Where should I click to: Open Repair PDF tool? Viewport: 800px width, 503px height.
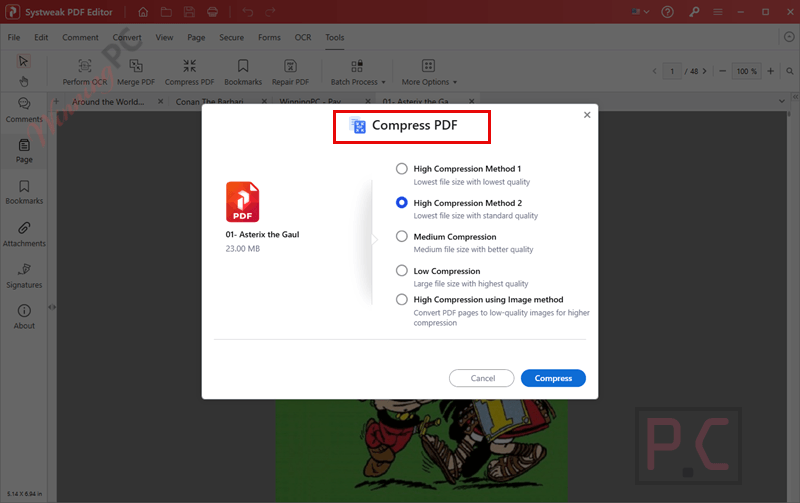(290, 72)
